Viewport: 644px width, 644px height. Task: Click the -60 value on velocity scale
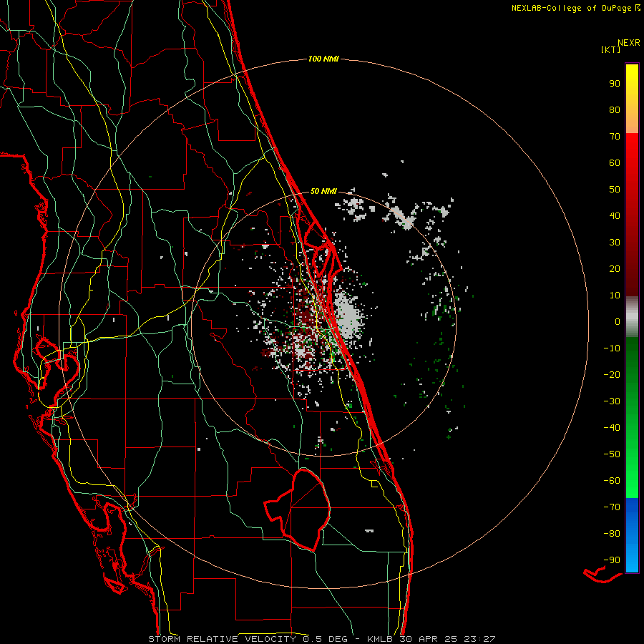(x=612, y=481)
